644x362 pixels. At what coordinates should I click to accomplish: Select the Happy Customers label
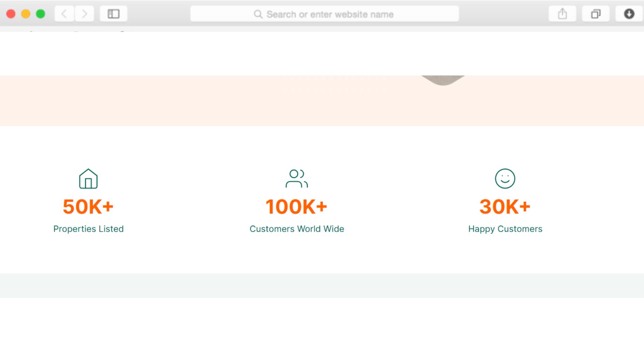pos(505,229)
